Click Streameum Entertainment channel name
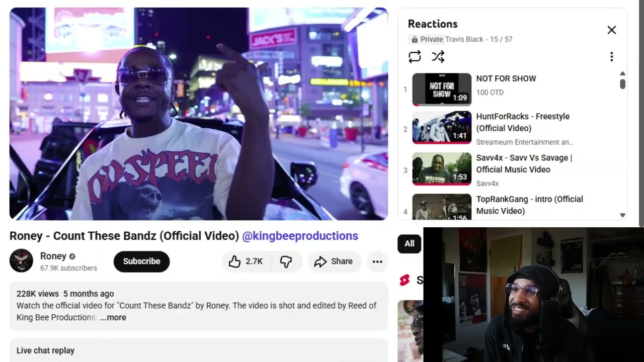Image resolution: width=644 pixels, height=362 pixels. pyautogui.click(x=525, y=142)
